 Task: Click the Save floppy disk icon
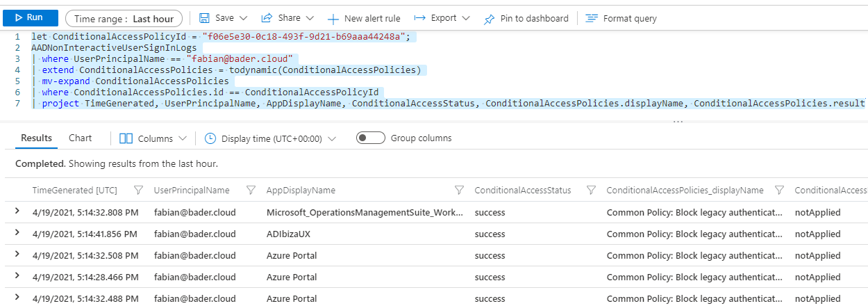coord(204,18)
